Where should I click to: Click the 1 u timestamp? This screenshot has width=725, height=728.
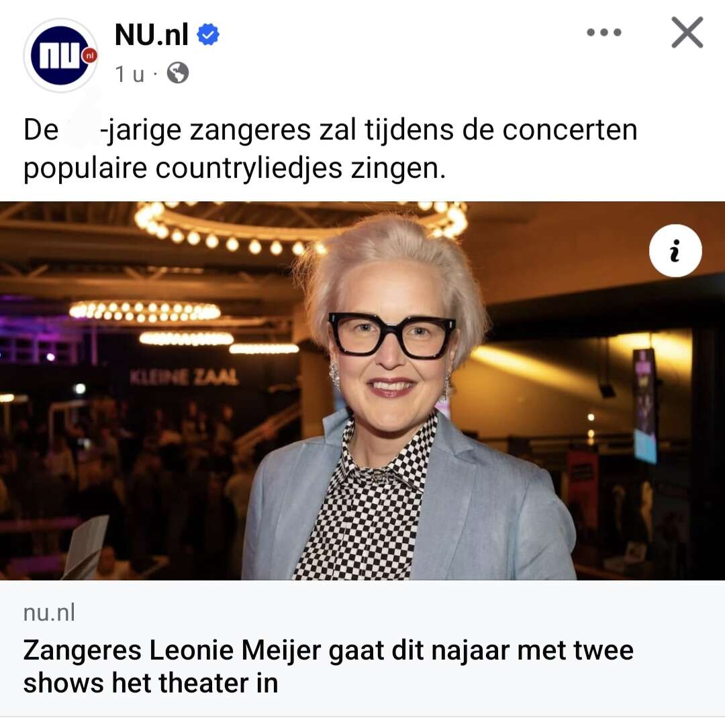130,73
